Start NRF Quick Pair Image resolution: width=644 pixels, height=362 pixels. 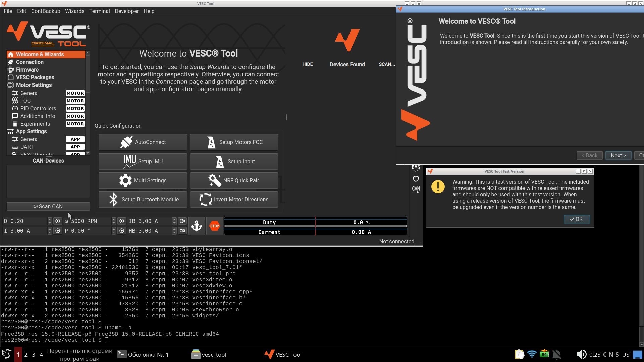coord(234,181)
